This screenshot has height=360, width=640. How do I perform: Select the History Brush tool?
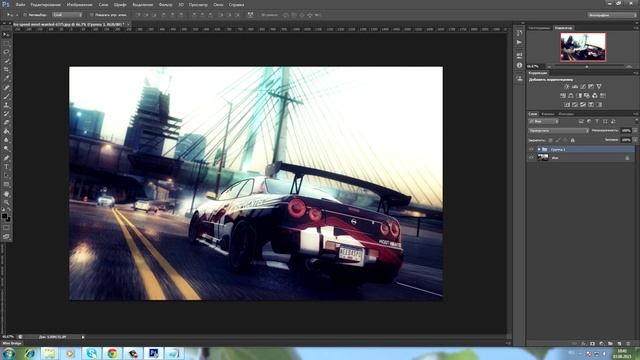point(6,114)
